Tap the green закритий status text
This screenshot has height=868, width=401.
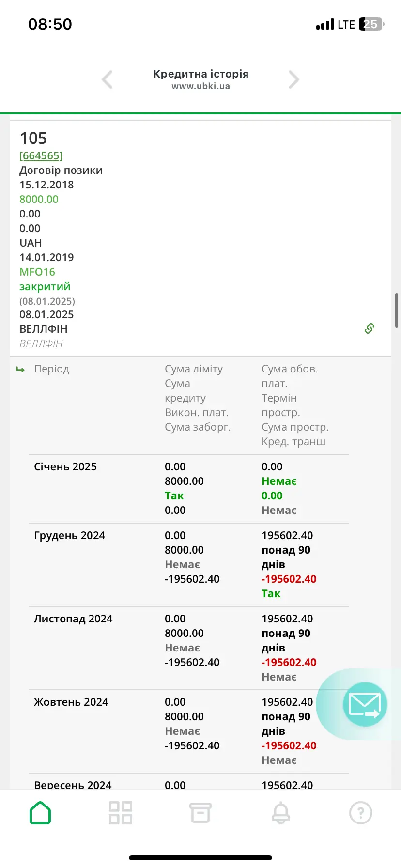(45, 286)
